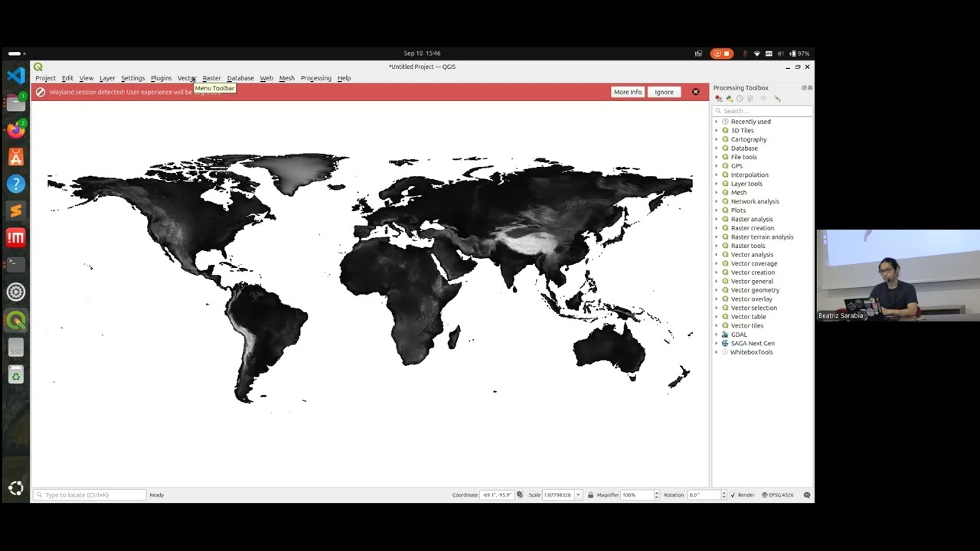Open the Results Viewer icon in Processing Toolbox

click(750, 99)
